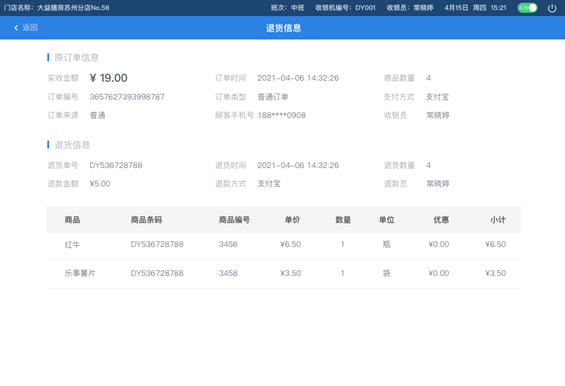
Task: Click the power icon in top bar
Action: coord(552,8)
